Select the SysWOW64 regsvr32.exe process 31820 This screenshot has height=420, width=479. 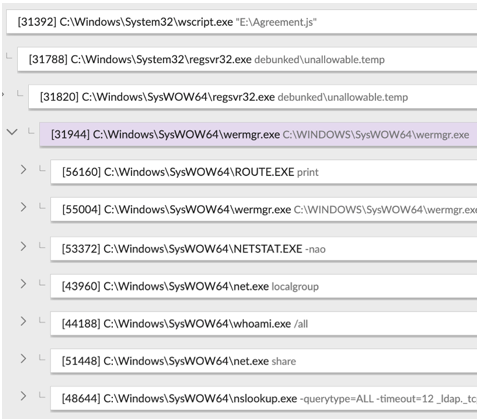point(253,97)
